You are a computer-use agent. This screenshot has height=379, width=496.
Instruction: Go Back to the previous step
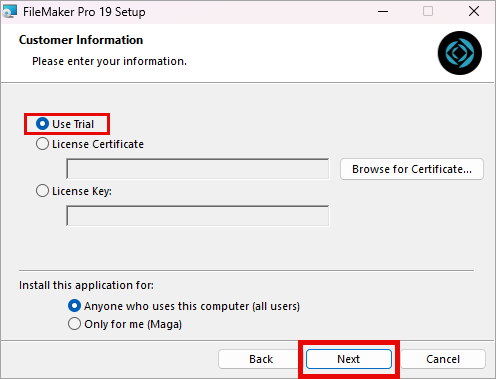click(261, 359)
